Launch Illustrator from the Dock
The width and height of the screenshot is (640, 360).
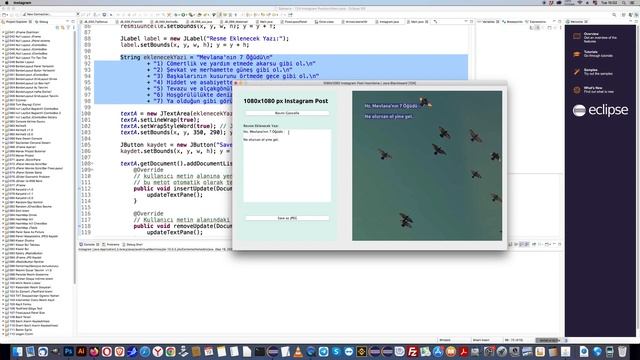pos(81,351)
